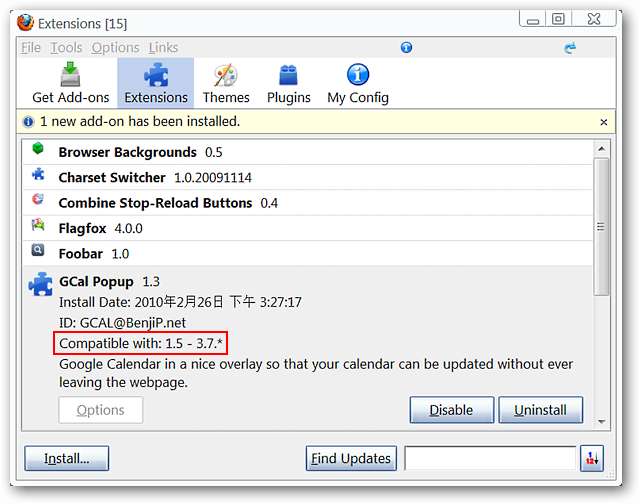This screenshot has width=640, height=504.
Task: Click the Combine Stop-Reload Buttons icon
Action: pyautogui.click(x=38, y=199)
